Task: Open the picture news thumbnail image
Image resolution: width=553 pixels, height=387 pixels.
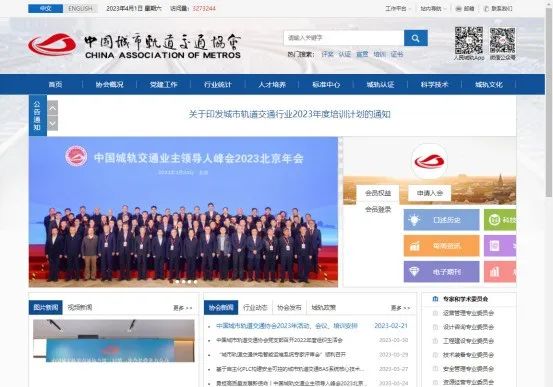Action: click(x=114, y=341)
